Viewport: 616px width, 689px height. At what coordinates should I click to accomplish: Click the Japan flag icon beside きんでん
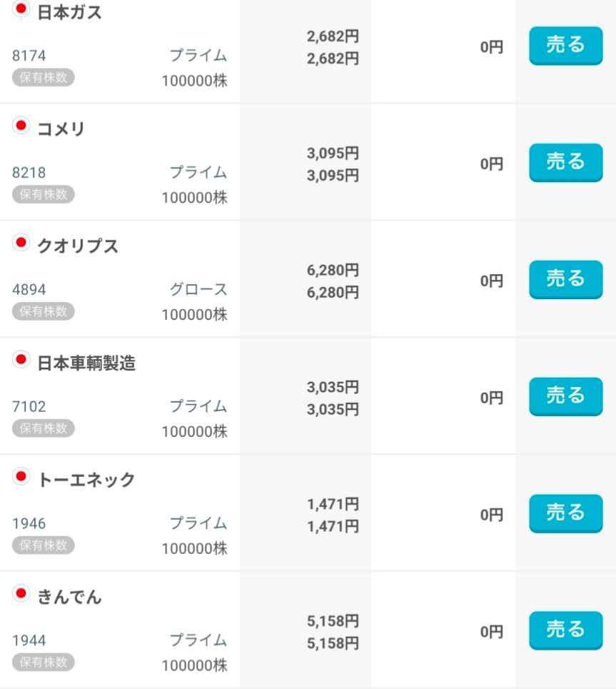21,593
